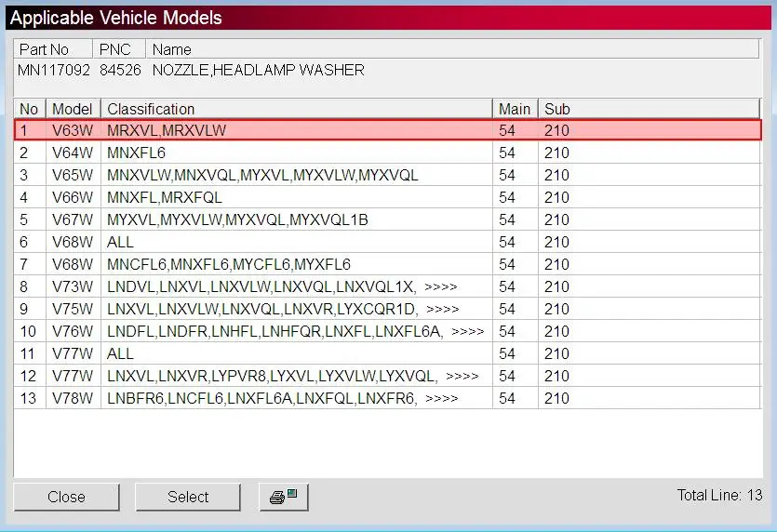Select row 2 model V64W
The image size is (777, 532).
[x=387, y=153]
